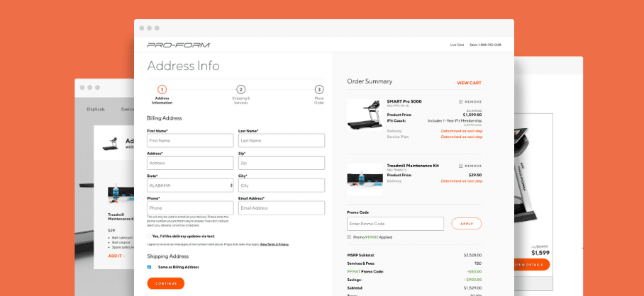The height and width of the screenshot is (296, 644).
Task: Click the Treadmill Maintenance Kit product thumbnail
Action: click(x=365, y=178)
